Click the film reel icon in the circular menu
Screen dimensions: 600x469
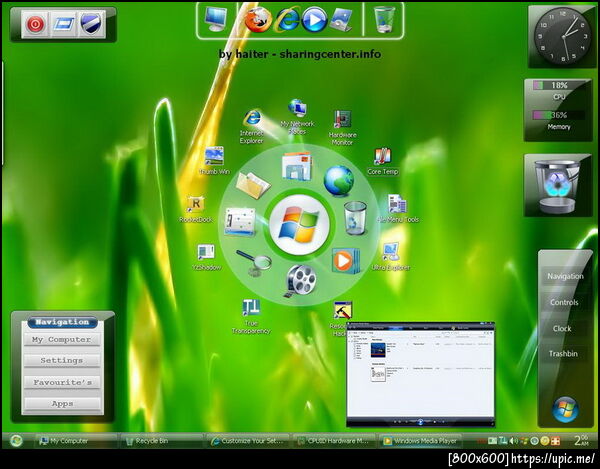click(301, 280)
